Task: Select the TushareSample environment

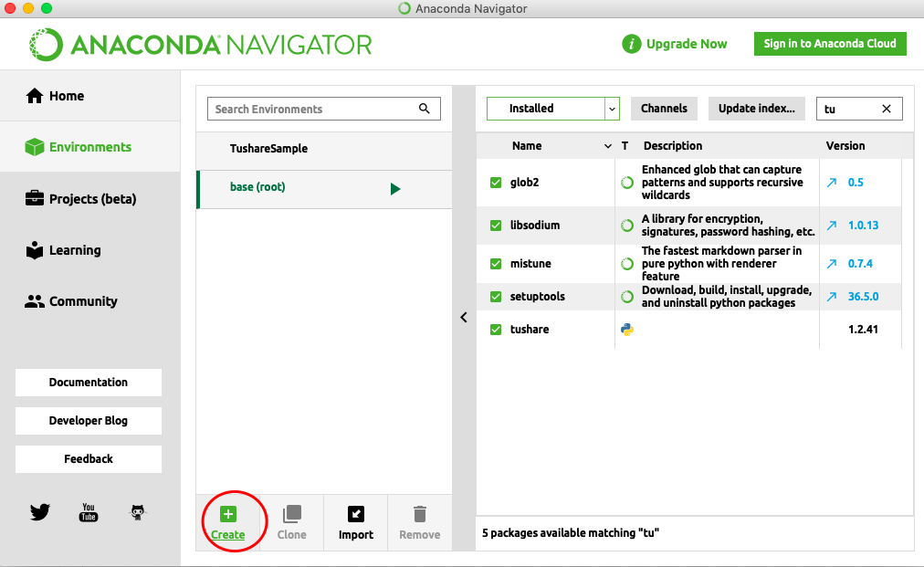Action: 324,149
